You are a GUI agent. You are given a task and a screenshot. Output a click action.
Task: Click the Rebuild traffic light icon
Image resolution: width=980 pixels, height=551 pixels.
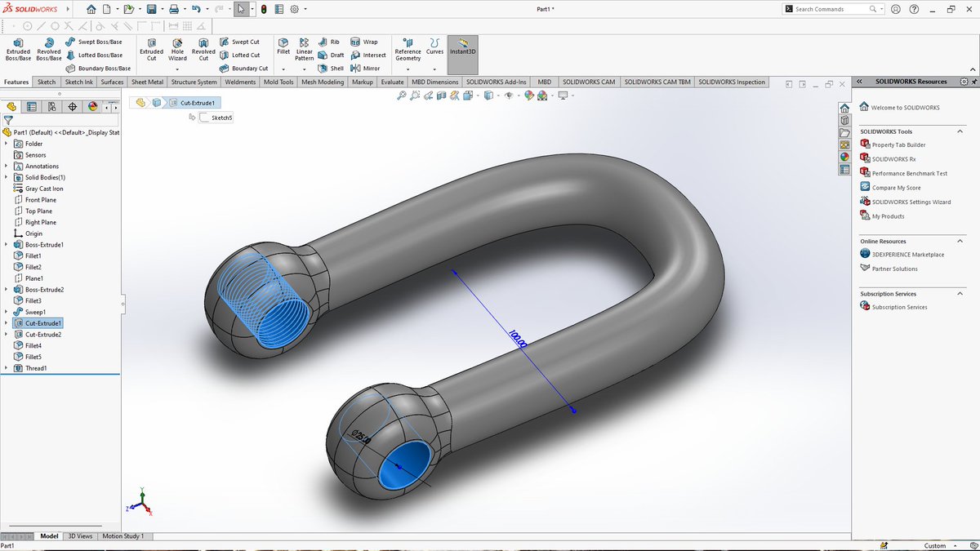click(x=264, y=9)
